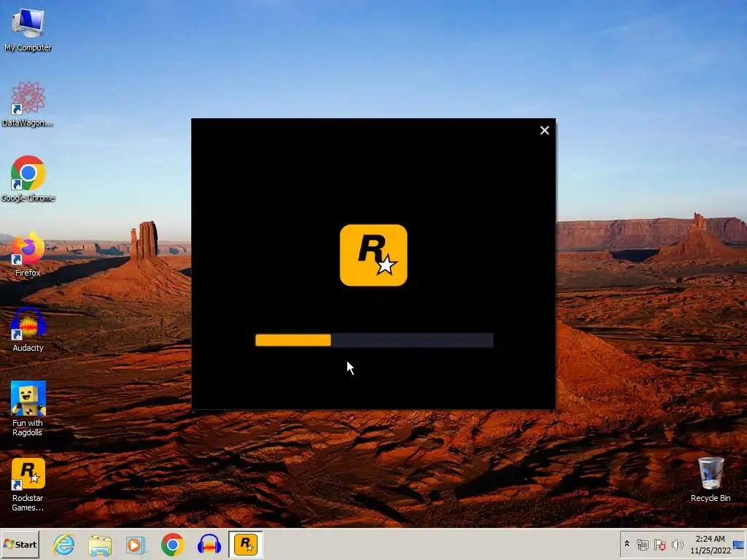Select the Google Chrome desktop shortcut
Screen dimensions: 747x560
coord(28,179)
